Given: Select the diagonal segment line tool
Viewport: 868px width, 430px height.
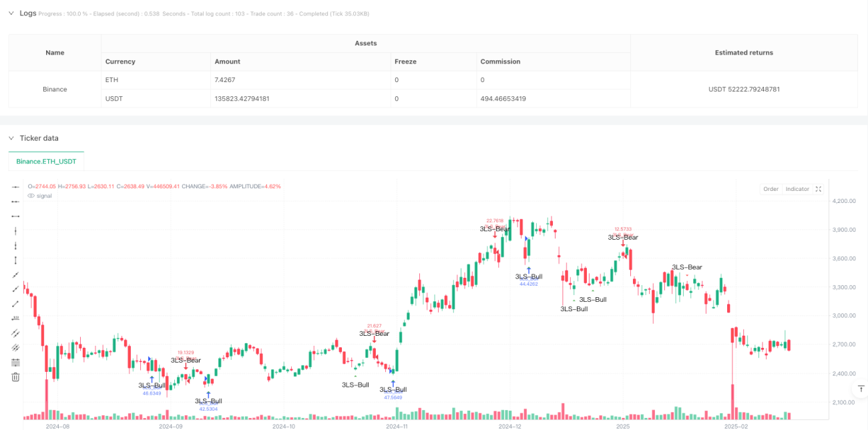Looking at the screenshot, I should [16, 303].
